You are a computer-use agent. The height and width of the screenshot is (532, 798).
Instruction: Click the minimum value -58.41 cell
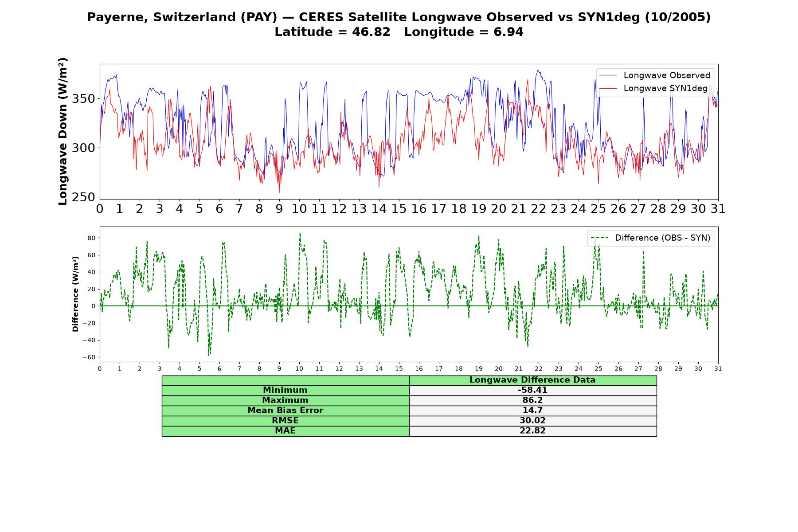pos(532,390)
